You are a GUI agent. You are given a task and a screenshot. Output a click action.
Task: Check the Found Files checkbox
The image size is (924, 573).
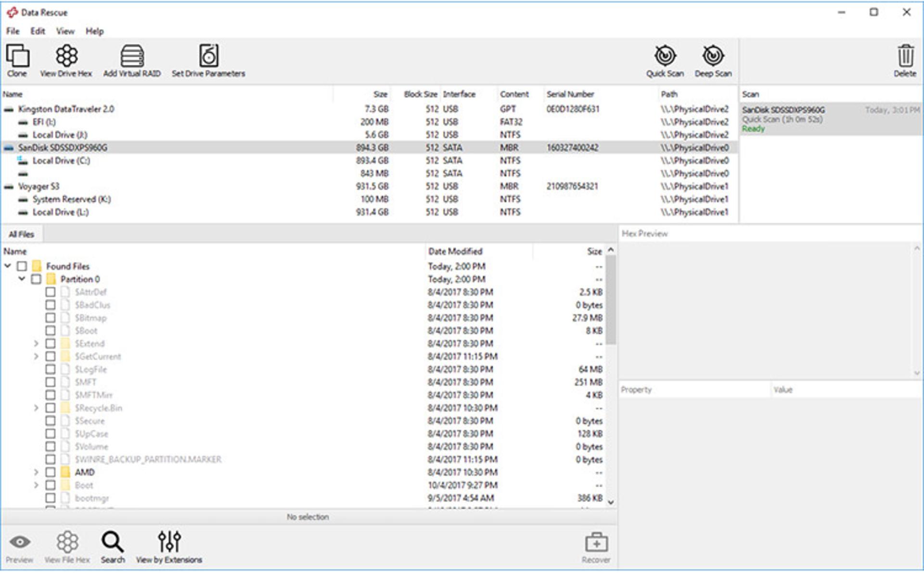[22, 266]
